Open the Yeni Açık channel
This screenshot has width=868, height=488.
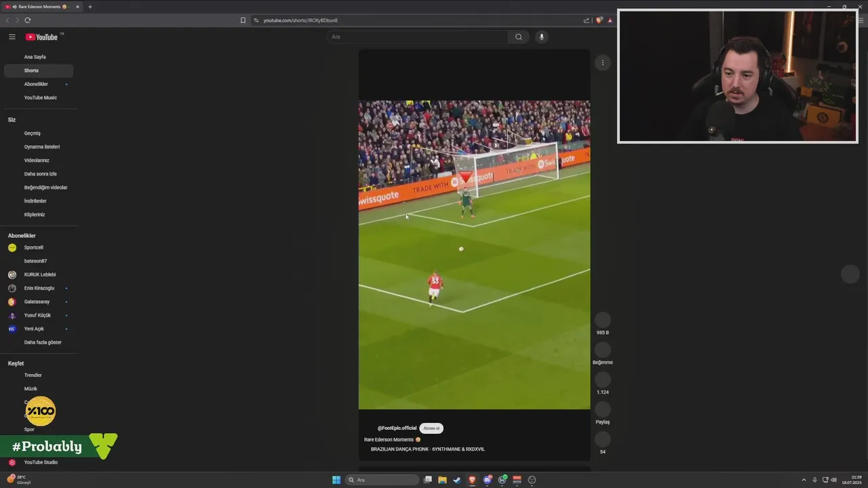coord(34,329)
